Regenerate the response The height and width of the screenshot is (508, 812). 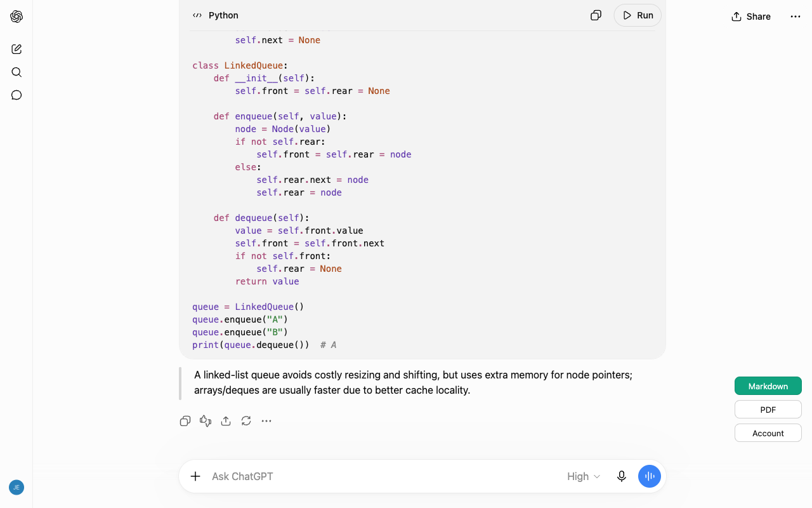click(x=246, y=421)
